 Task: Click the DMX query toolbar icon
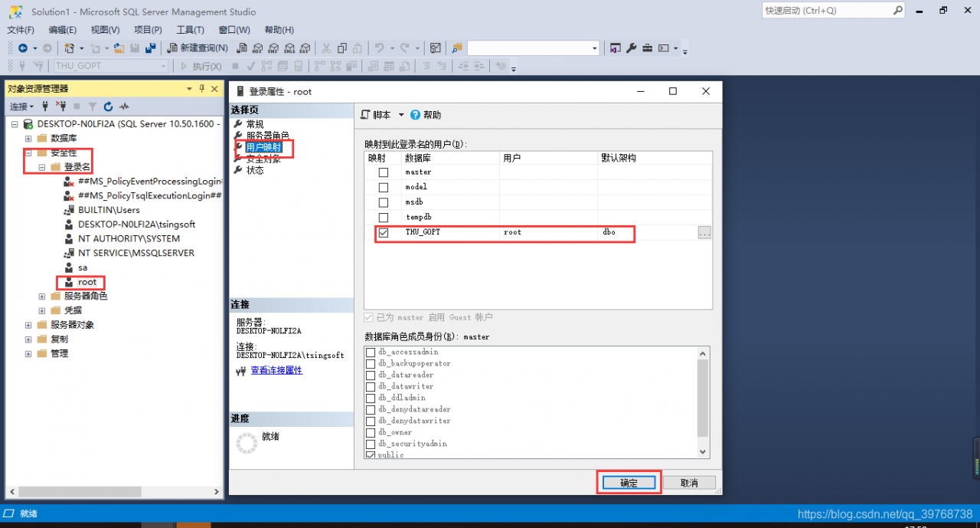pos(273,48)
